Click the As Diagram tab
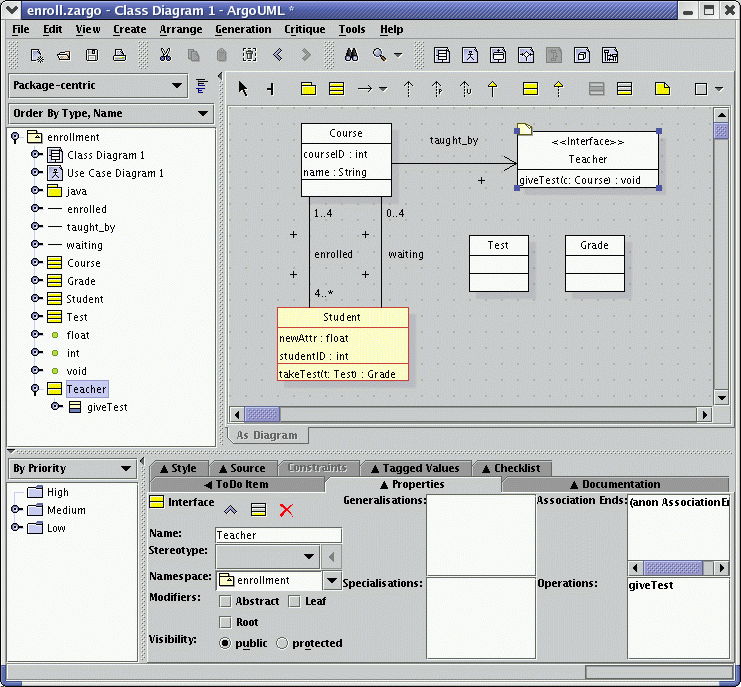This screenshot has height=687, width=741. coord(267,435)
